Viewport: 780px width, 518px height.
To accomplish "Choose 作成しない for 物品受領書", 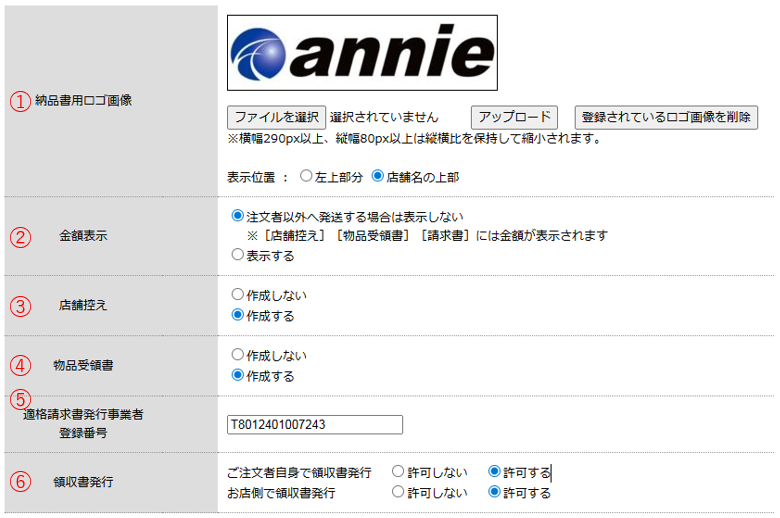I will click(x=237, y=355).
